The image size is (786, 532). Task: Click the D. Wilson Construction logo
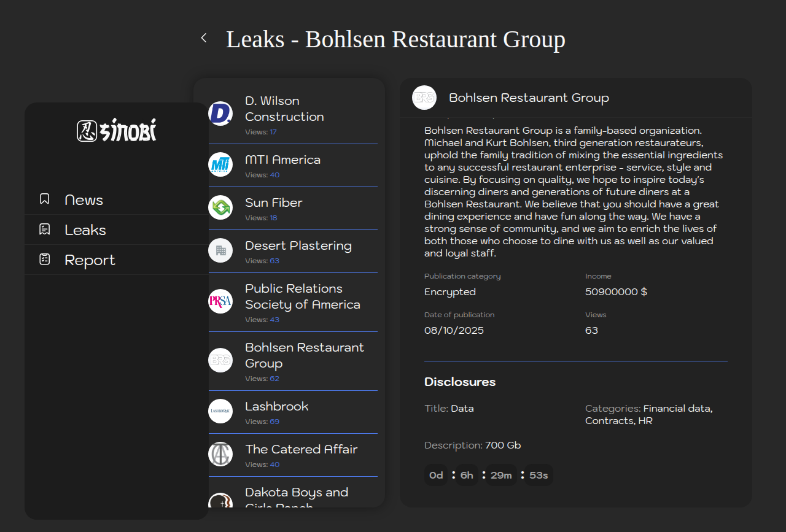coord(220,114)
